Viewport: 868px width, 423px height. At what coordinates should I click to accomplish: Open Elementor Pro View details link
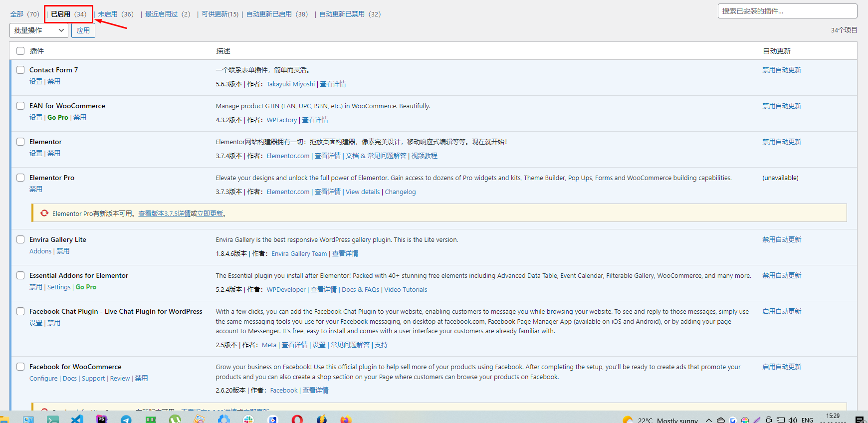(363, 192)
